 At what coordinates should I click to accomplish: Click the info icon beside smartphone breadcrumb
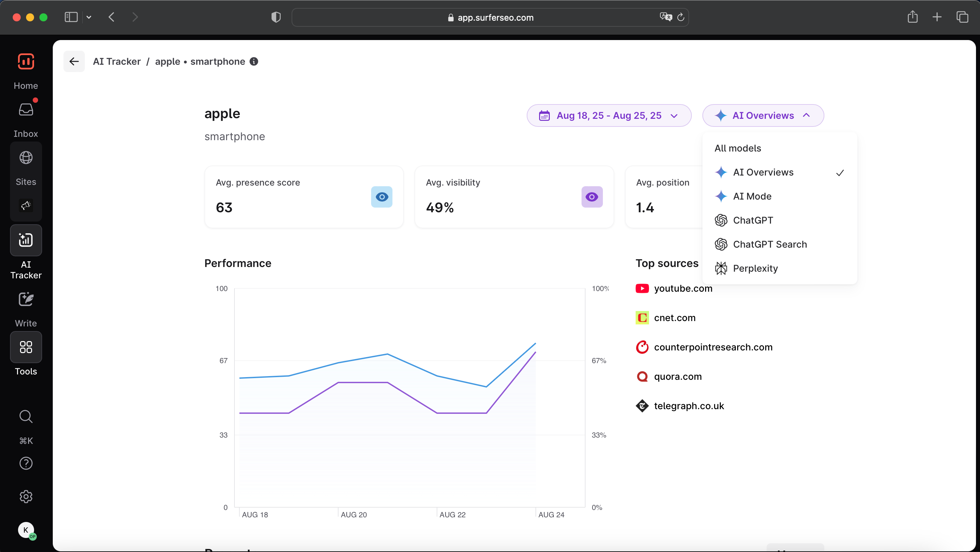[x=254, y=62]
